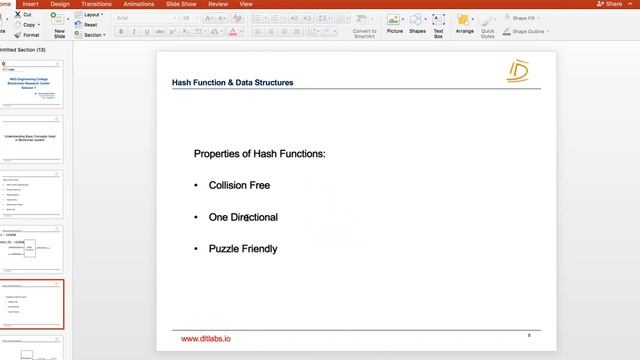Switch to the Transitions tab
The width and height of the screenshot is (640, 360).
(x=96, y=4)
